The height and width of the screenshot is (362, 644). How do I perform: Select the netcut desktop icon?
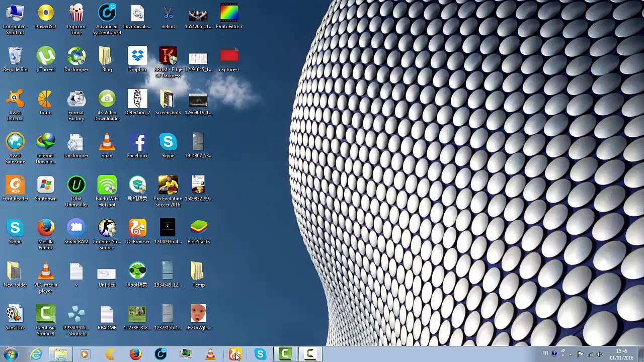click(x=168, y=17)
